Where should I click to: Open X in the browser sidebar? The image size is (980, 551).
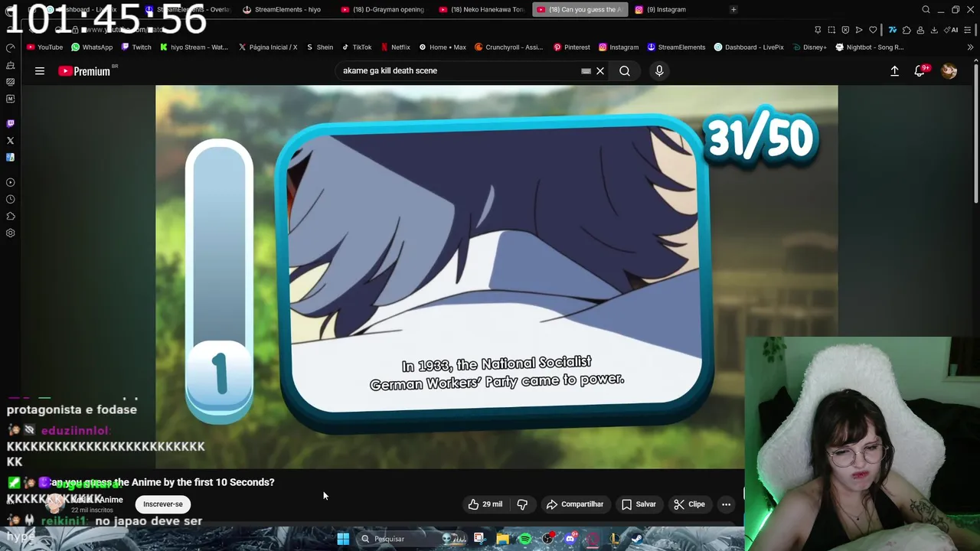(x=10, y=141)
